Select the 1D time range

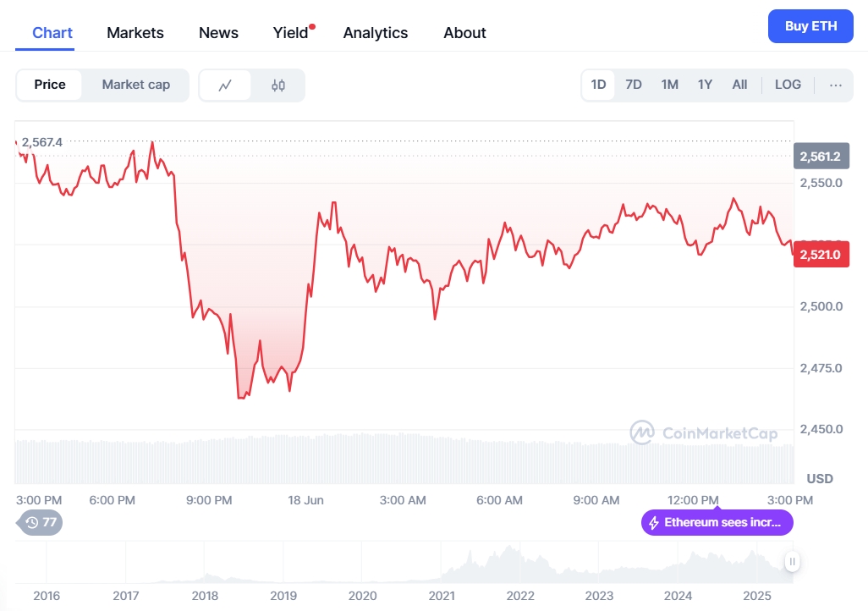point(598,85)
